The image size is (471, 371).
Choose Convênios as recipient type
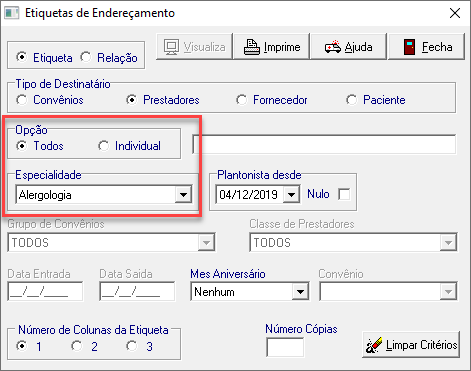coord(22,100)
